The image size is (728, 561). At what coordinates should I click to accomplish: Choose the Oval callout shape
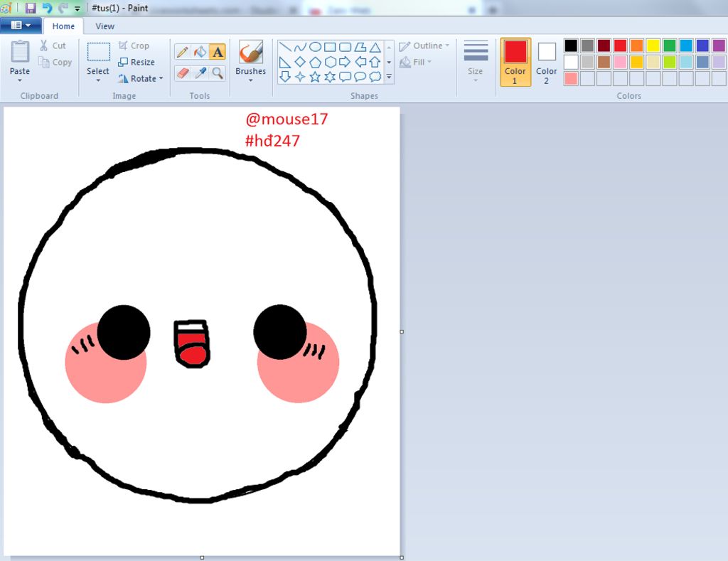point(360,77)
